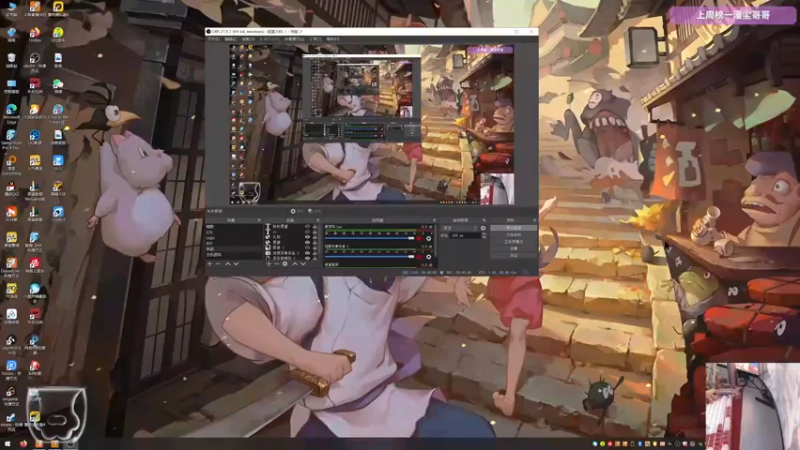Hide the image source with eye icon

tap(308, 248)
